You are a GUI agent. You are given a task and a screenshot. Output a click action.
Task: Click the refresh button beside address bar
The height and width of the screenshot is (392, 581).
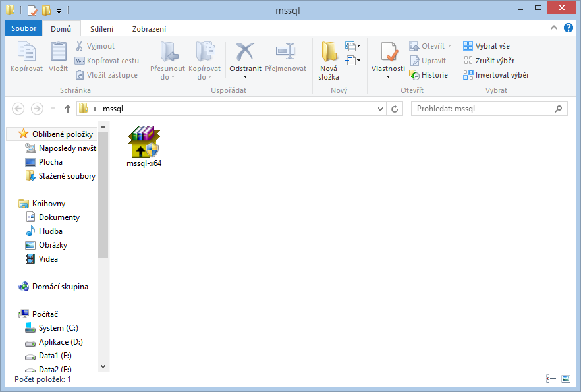coord(395,109)
